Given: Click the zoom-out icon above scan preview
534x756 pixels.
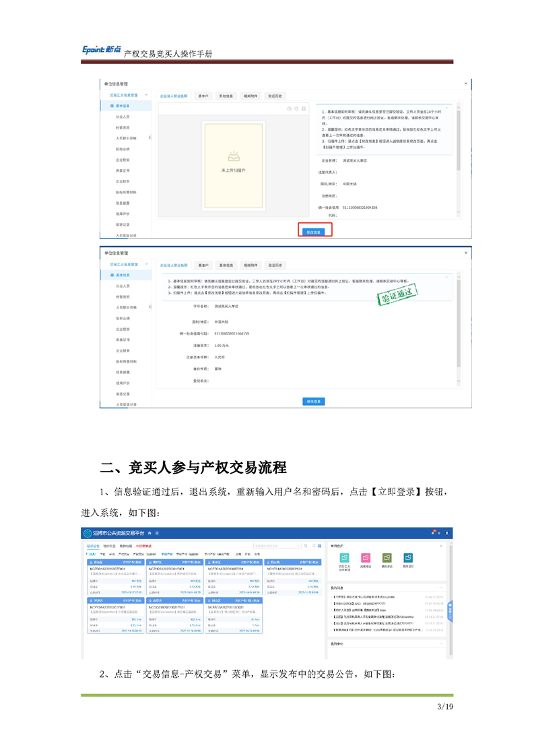Looking at the screenshot, I should (x=297, y=108).
